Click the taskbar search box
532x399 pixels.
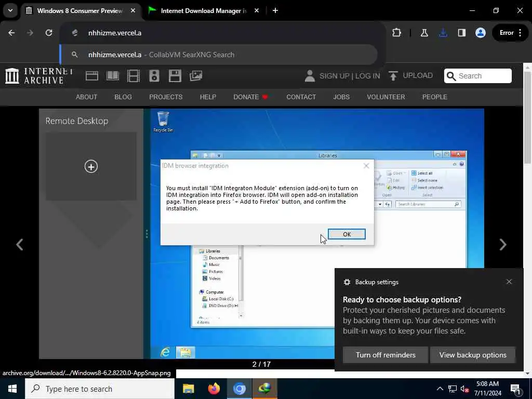[x=100, y=389]
